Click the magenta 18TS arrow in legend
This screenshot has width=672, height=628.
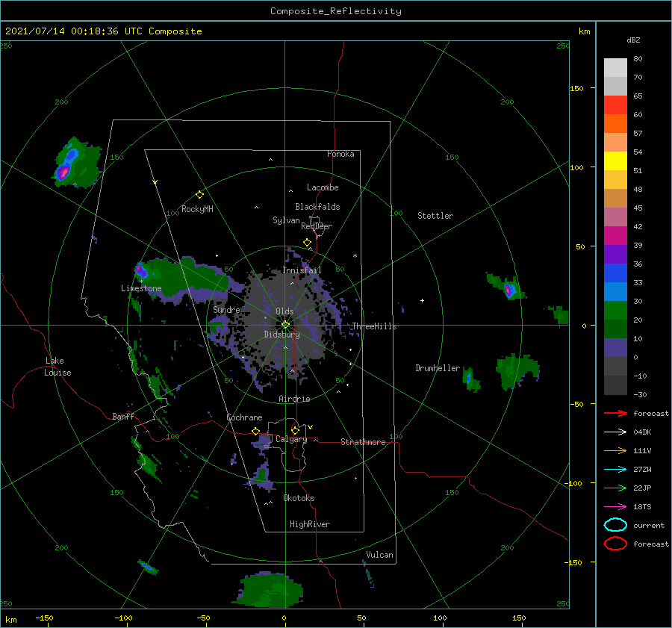pos(615,507)
